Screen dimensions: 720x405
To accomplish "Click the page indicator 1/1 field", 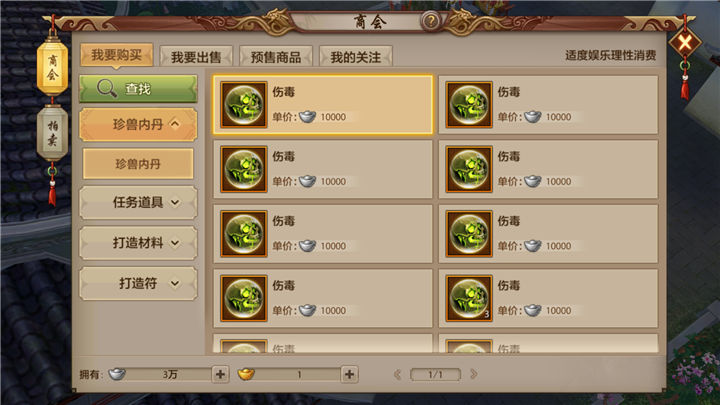I will pyautogui.click(x=435, y=374).
